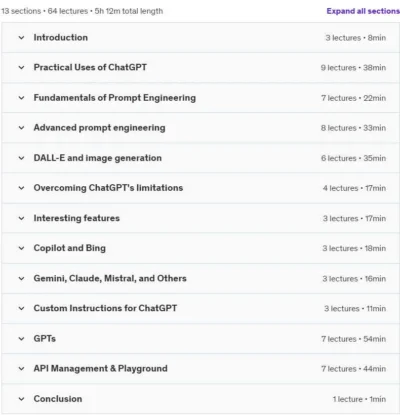Select the GPTs section title text
Viewport: 400px width, 415px height.
[x=44, y=339]
